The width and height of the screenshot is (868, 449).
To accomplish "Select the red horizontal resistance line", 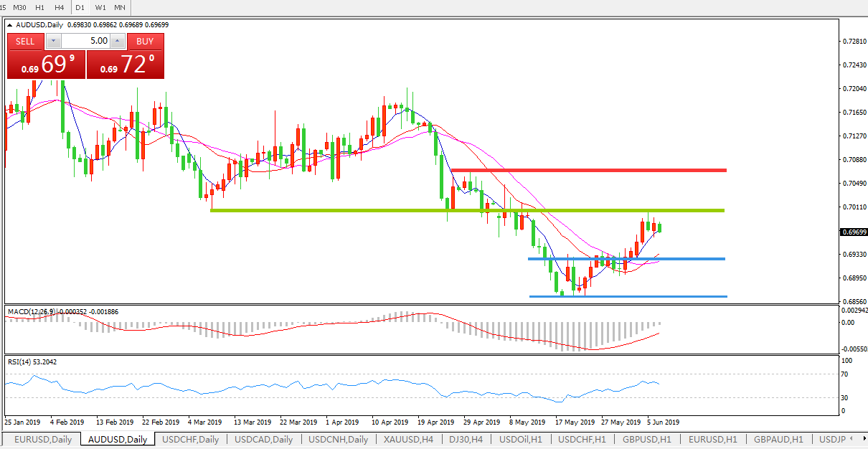I will click(588, 170).
